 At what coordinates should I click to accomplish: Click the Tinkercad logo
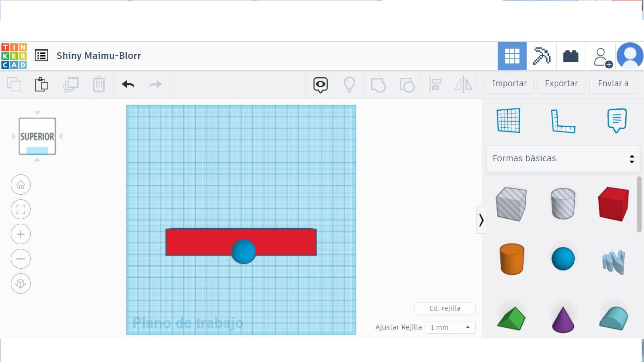click(x=14, y=56)
